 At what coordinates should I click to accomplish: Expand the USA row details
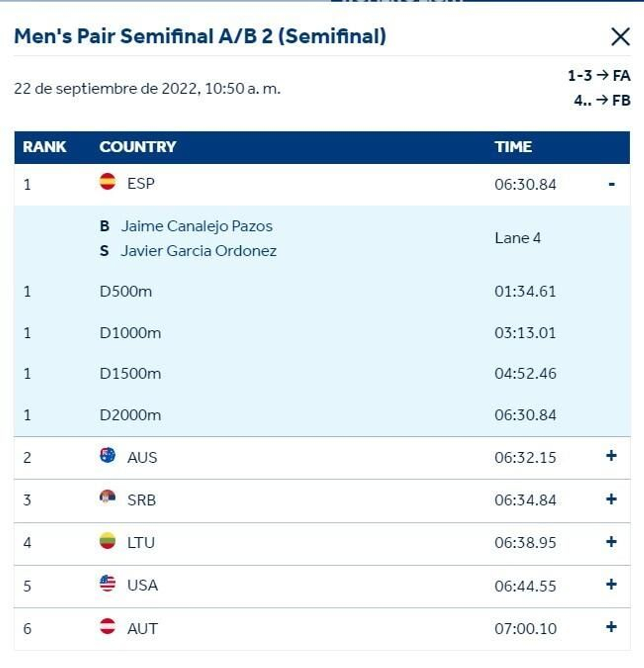click(x=611, y=584)
